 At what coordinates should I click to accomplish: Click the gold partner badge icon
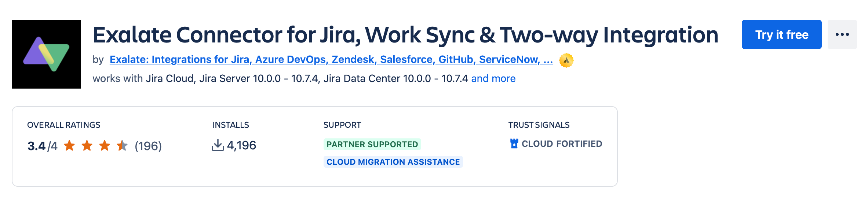[566, 60]
